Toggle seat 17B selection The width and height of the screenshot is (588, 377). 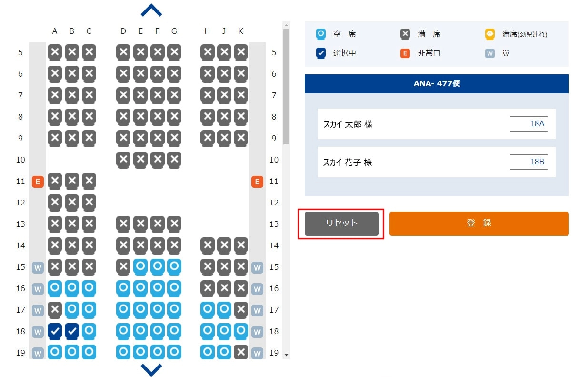72,310
